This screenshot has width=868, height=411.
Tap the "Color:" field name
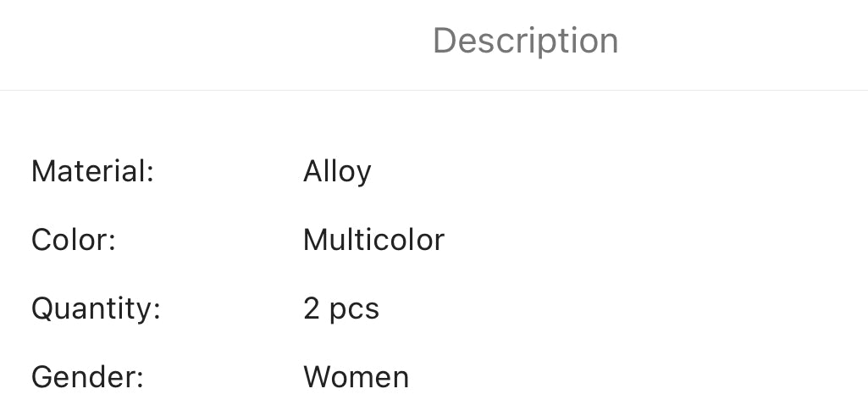(73, 240)
